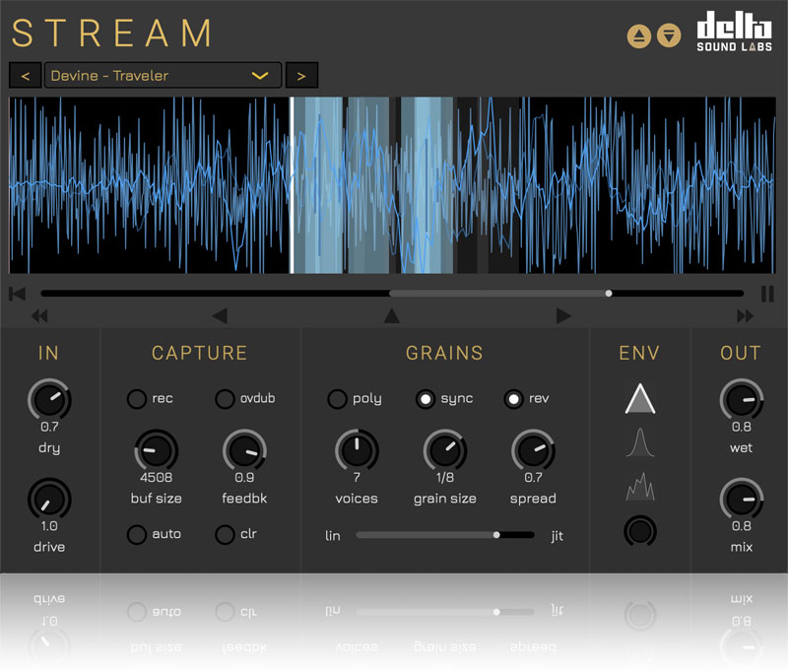This screenshot has width=788, height=672.
Task: Select the bell curve envelope shape
Action: pos(639,443)
